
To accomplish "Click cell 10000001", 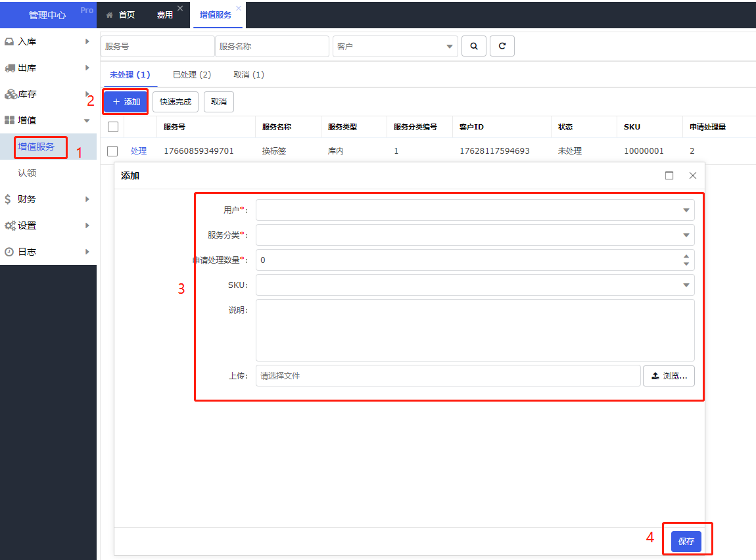I will click(644, 151).
